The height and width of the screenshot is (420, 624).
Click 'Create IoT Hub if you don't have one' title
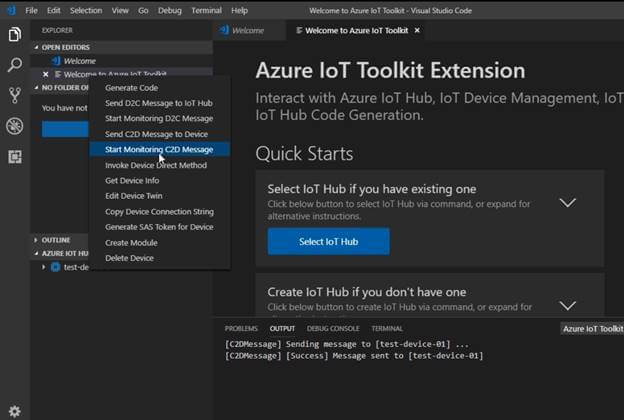pyautogui.click(x=367, y=292)
